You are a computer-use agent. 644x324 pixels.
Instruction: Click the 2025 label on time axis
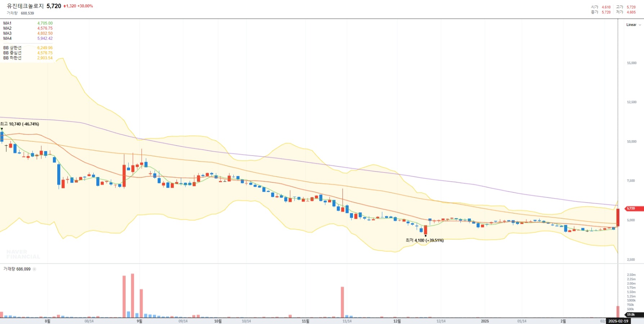485,321
